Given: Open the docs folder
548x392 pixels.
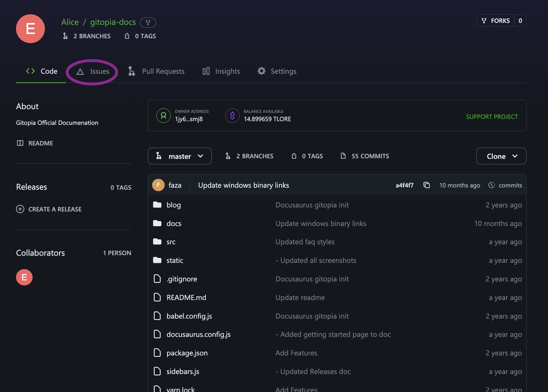Looking at the screenshot, I should 174,223.
